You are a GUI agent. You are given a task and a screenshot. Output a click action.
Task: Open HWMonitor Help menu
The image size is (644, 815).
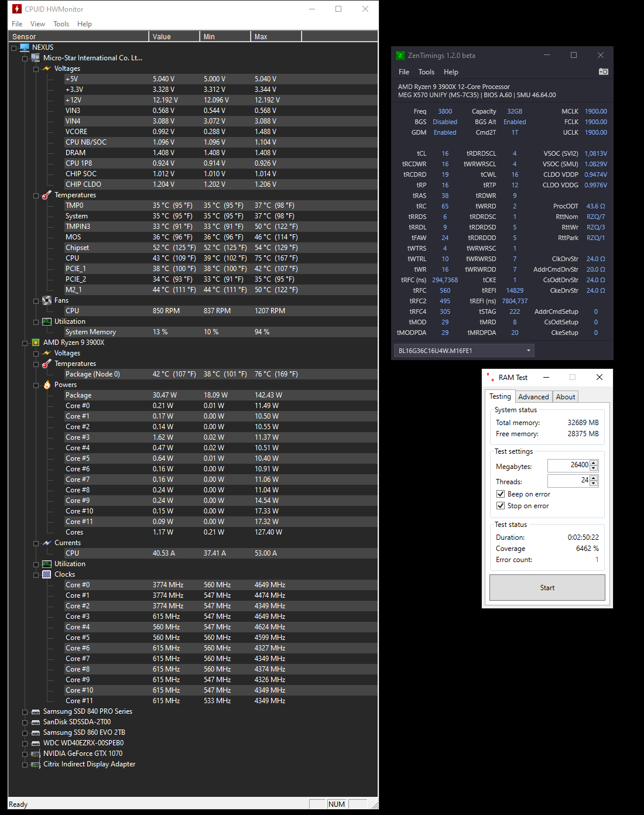point(84,24)
